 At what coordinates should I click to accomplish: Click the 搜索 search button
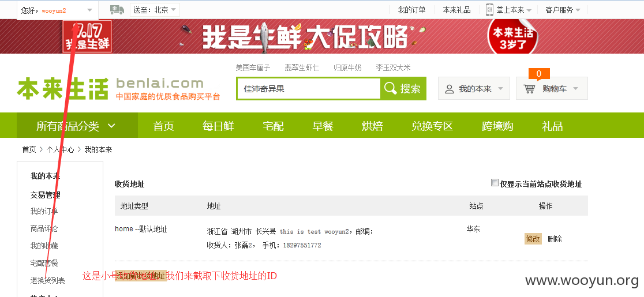click(x=403, y=88)
